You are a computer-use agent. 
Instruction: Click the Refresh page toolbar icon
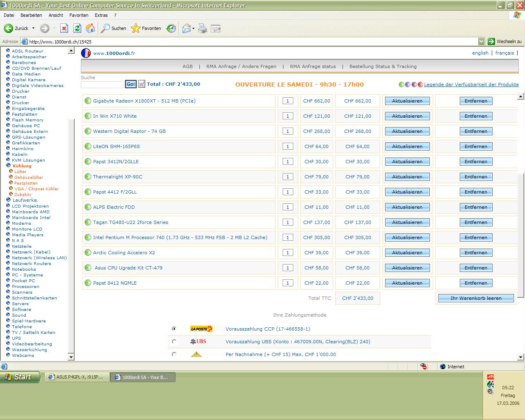coord(77,28)
